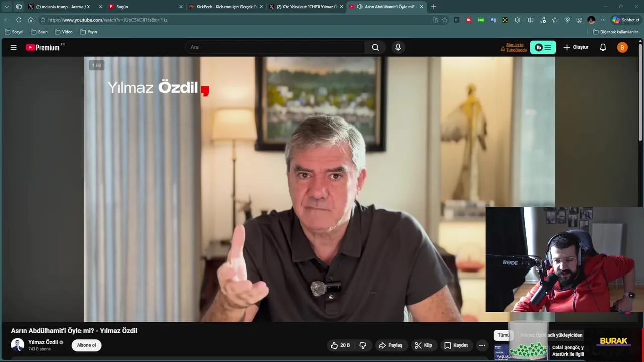Open YouTube notifications bell
The width and height of the screenshot is (644, 362).
point(603,47)
